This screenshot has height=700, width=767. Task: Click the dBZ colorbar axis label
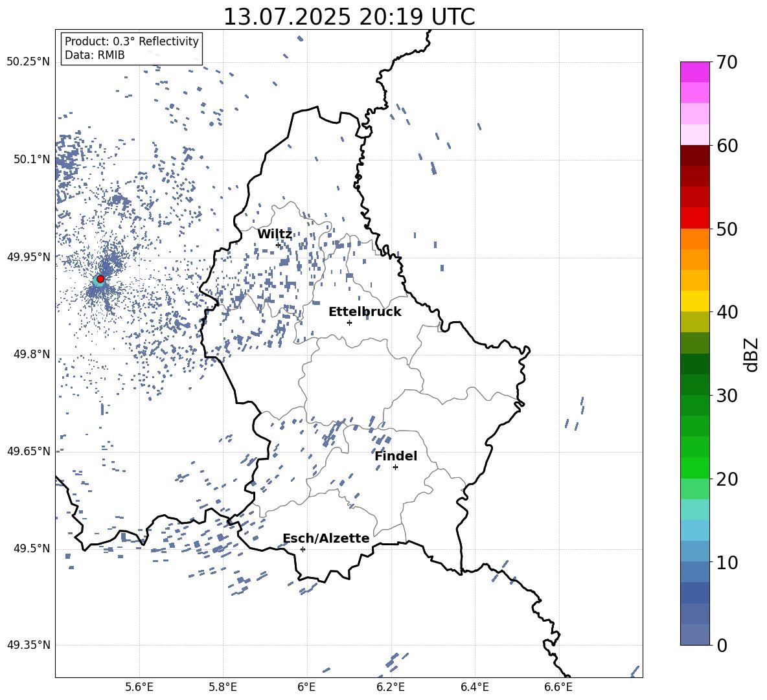pyautogui.click(x=751, y=354)
